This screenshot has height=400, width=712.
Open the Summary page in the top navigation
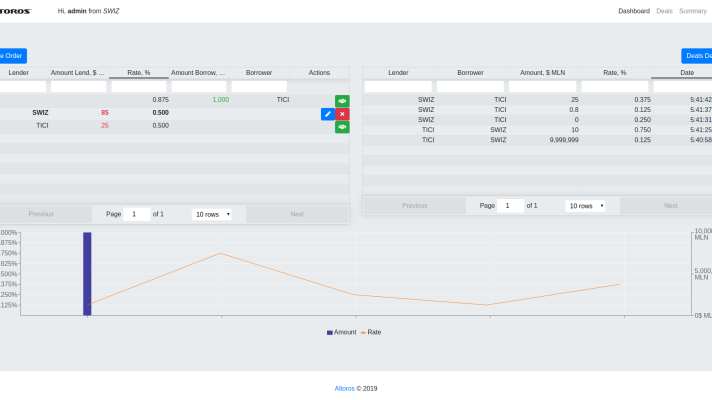pyautogui.click(x=692, y=11)
